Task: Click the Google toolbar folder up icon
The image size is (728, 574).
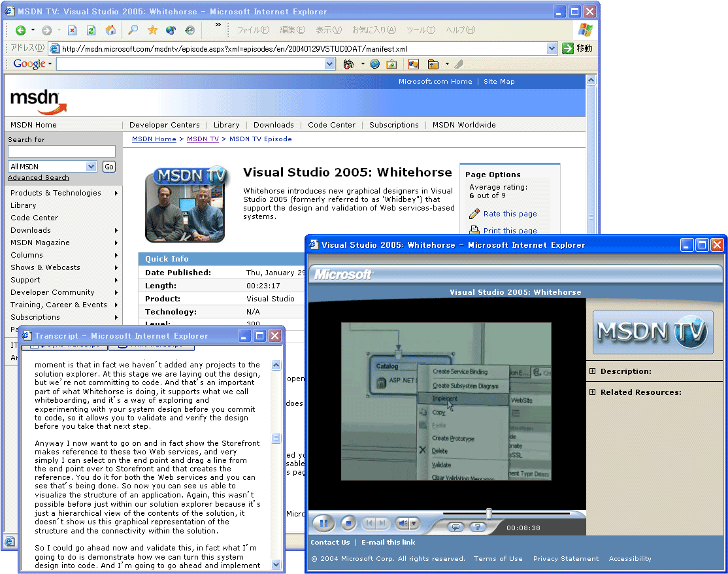Action: pos(433,64)
